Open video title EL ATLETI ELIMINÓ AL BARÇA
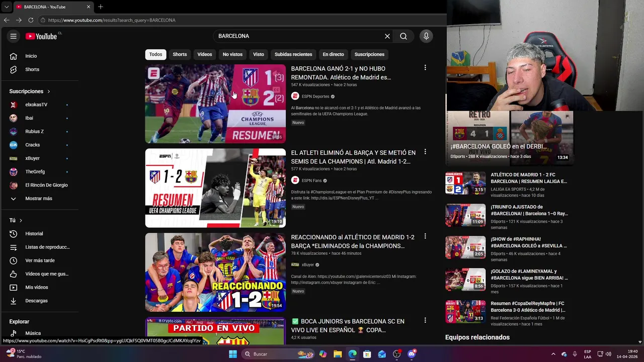This screenshot has width=644, height=362. pos(353,157)
